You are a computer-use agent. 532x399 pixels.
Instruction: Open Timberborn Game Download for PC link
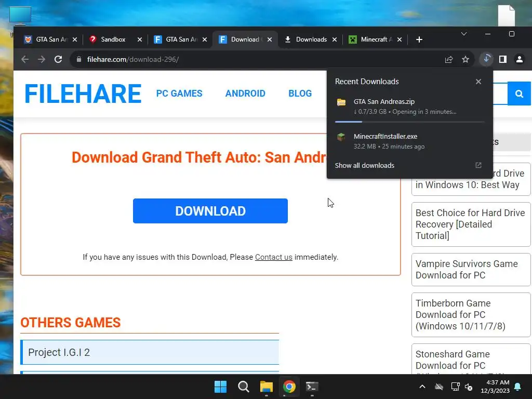(x=471, y=315)
